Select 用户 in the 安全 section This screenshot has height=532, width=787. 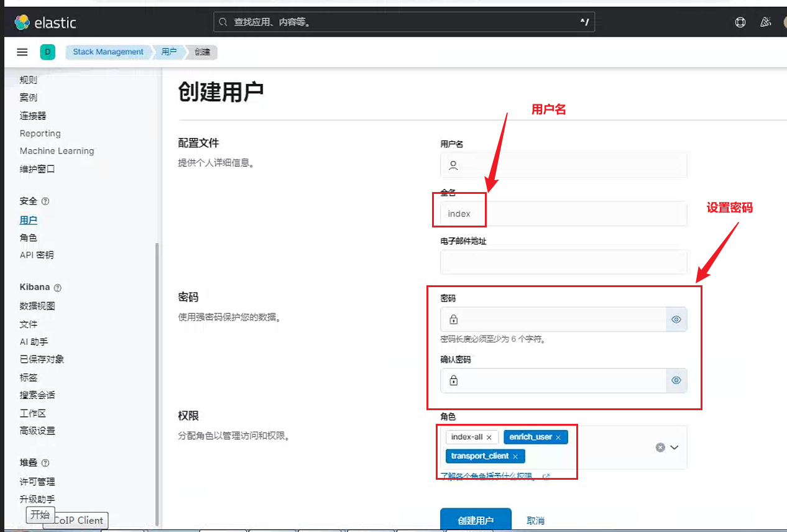point(29,221)
